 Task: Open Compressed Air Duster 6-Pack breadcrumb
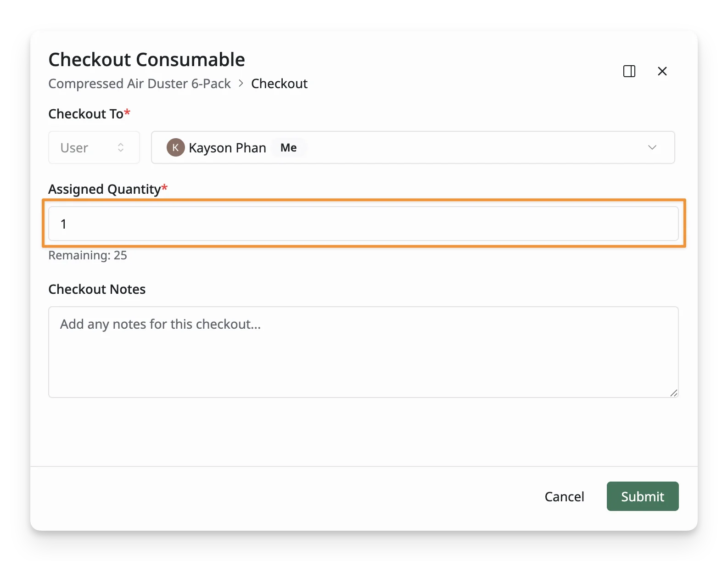[x=140, y=84]
